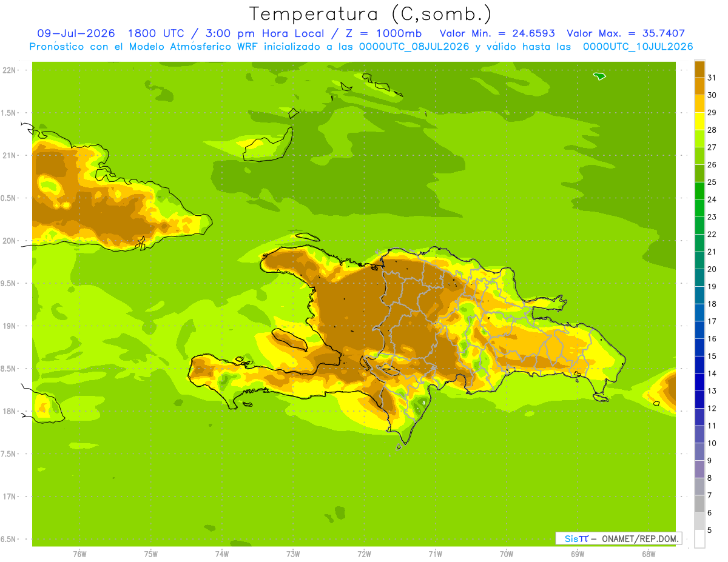This screenshot has width=728, height=562.
Task: Click the title 'Temperatura (C,somb.)'
Action: [371, 14]
